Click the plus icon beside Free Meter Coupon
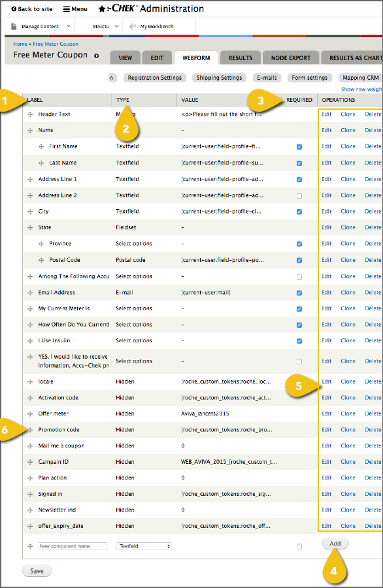Image resolution: width=383 pixels, height=588 pixels. click(97, 56)
